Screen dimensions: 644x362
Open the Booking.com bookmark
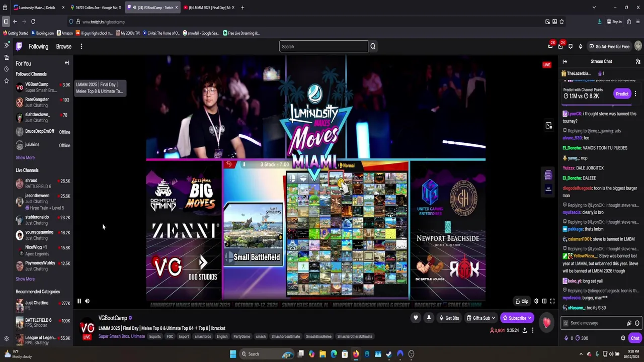[x=42, y=33]
